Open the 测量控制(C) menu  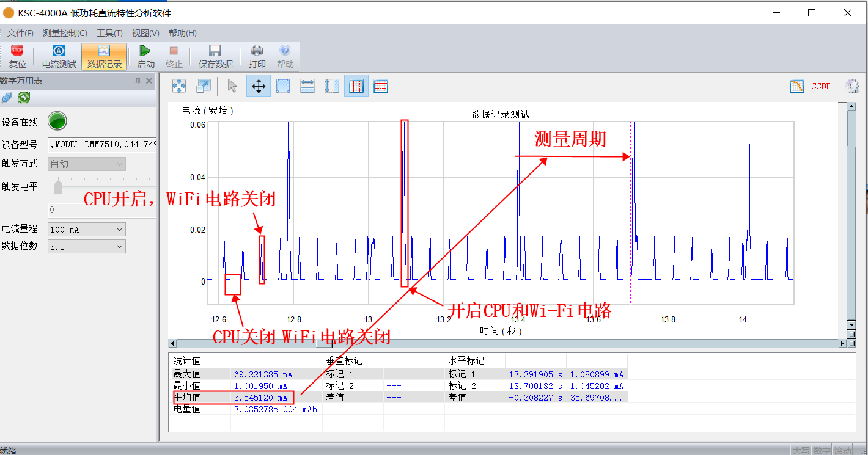tap(65, 33)
